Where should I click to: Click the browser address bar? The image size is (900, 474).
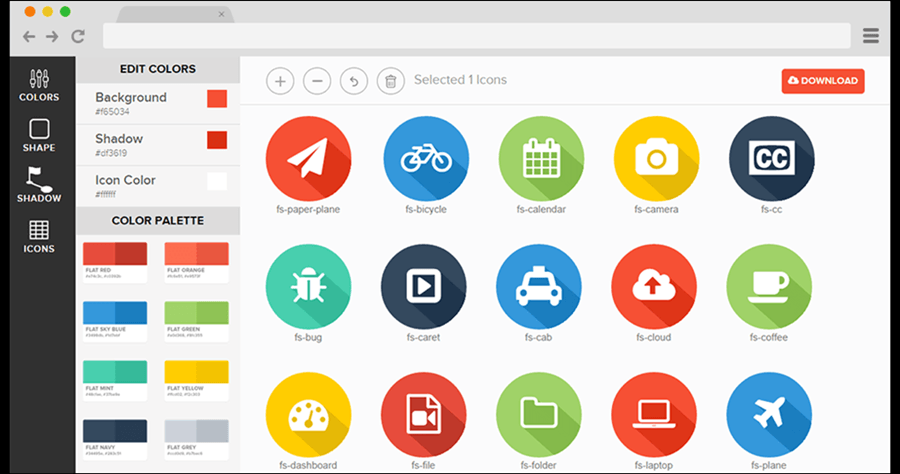coord(476,36)
